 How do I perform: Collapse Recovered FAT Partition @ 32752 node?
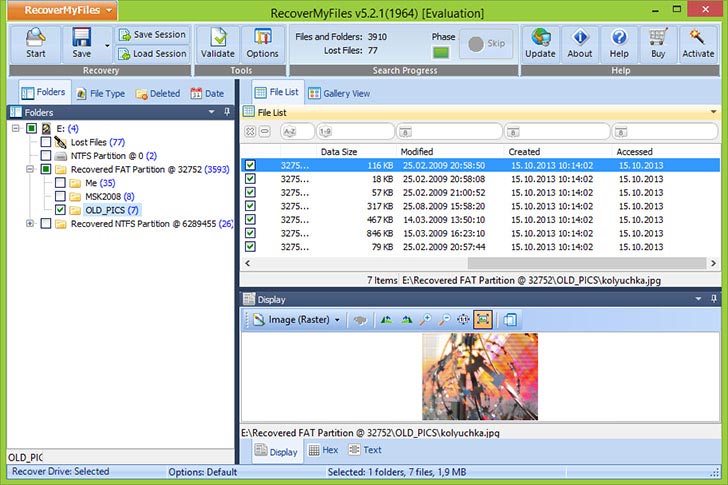pyautogui.click(x=30, y=169)
